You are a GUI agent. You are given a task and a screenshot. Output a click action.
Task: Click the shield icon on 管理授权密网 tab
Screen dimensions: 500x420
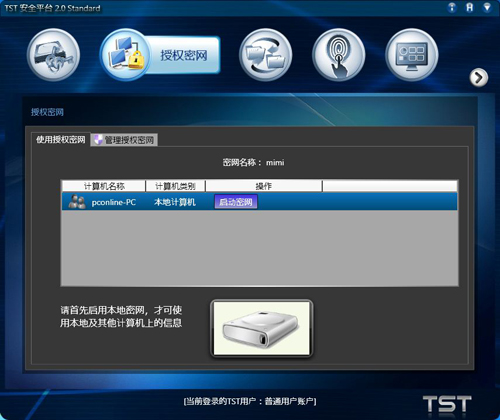[x=98, y=140]
